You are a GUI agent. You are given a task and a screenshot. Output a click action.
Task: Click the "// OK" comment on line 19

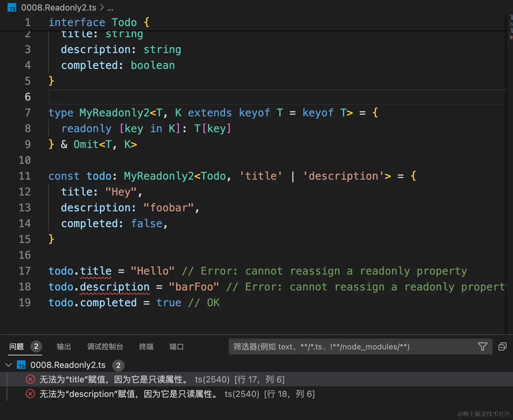pyautogui.click(x=204, y=303)
